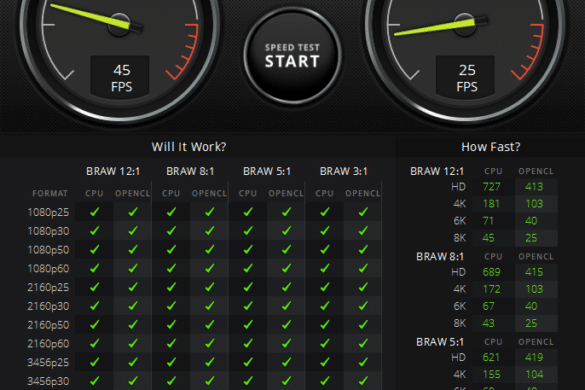This screenshot has height=390, width=585.
Task: Click the 2160p50 BRAW 12:1 OPENCL checkmark
Action: pyautogui.click(x=133, y=324)
